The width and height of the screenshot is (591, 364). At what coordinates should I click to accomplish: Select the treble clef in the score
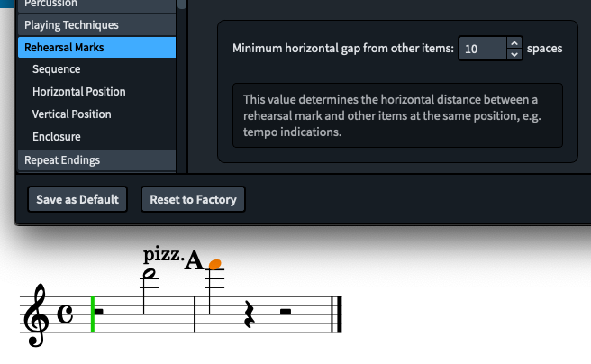pyautogui.click(x=38, y=315)
